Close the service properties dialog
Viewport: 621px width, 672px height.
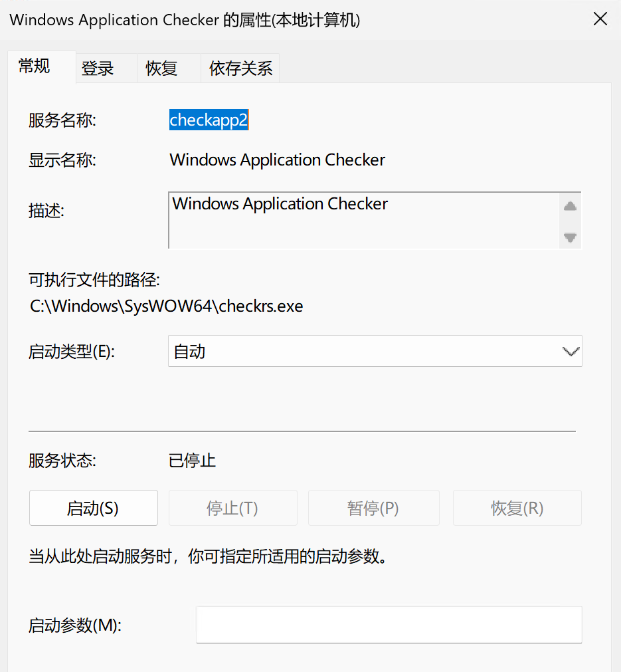click(600, 19)
